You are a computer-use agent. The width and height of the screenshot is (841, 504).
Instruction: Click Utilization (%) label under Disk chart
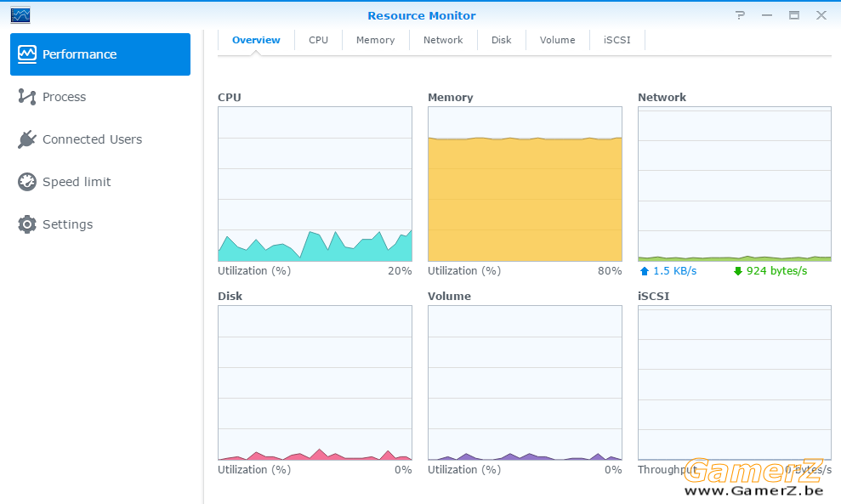pyautogui.click(x=254, y=470)
